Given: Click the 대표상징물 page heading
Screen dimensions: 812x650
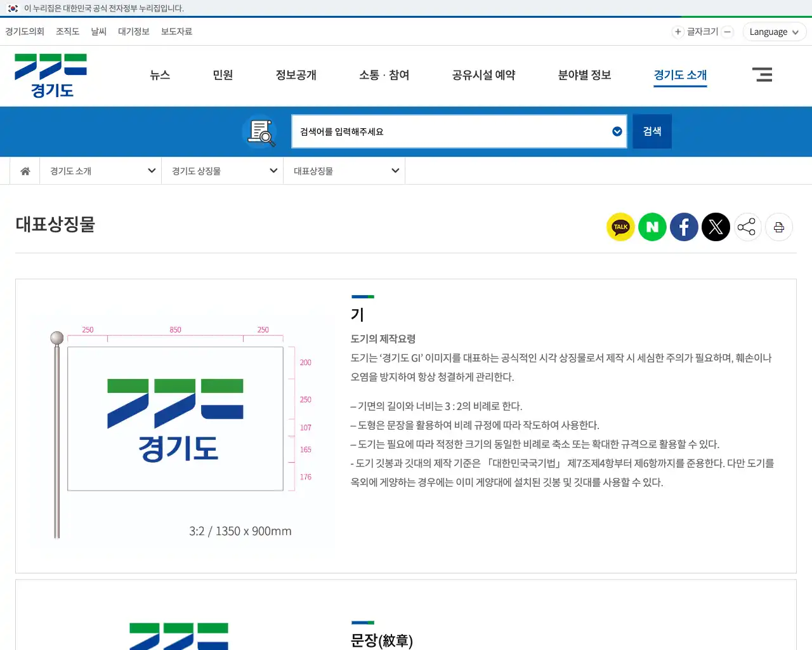Looking at the screenshot, I should [x=55, y=224].
